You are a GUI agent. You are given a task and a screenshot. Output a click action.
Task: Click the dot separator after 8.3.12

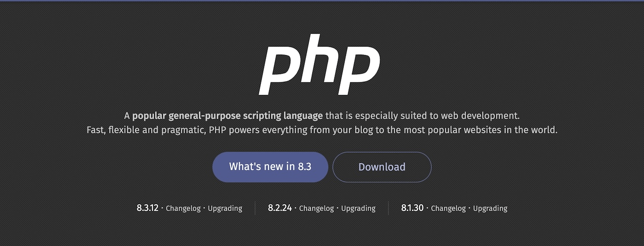pyautogui.click(x=162, y=208)
